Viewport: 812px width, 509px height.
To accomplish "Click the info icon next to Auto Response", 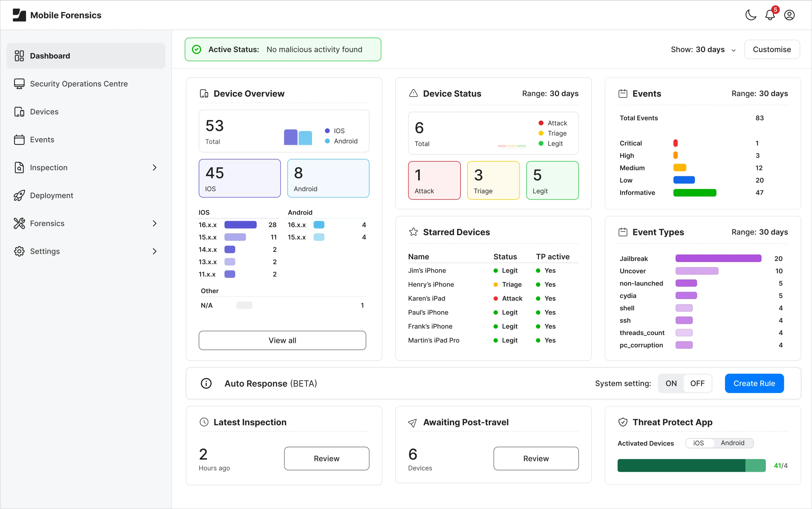I will (206, 383).
